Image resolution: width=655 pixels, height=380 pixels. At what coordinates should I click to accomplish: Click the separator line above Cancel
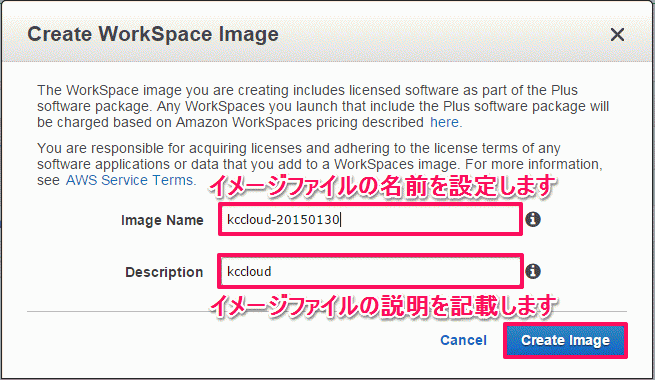327,312
